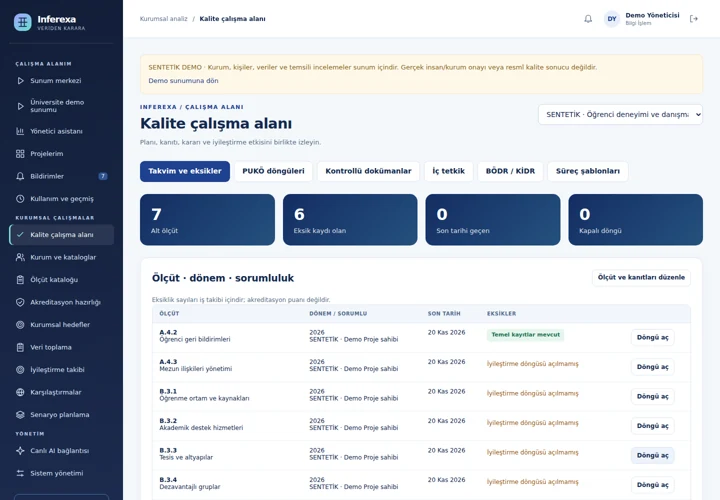Click Canlı AI bağlantısı sparkle icon

[x=20, y=451]
